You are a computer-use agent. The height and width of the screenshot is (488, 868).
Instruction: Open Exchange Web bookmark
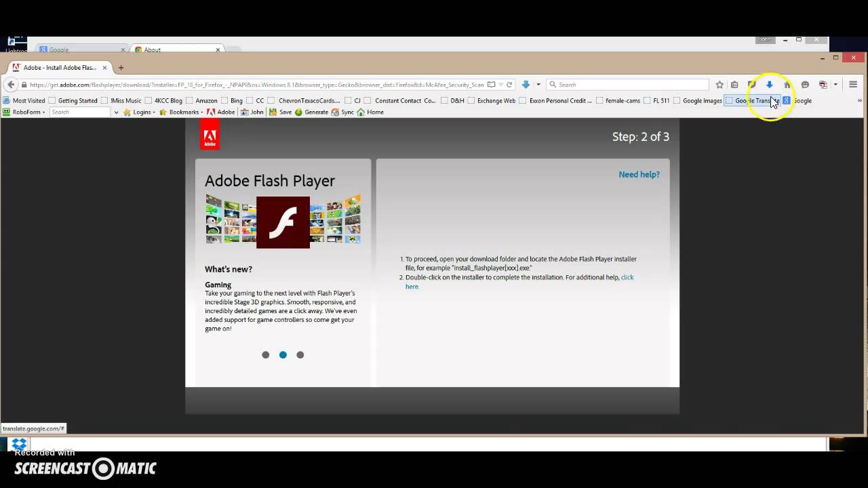(x=491, y=100)
